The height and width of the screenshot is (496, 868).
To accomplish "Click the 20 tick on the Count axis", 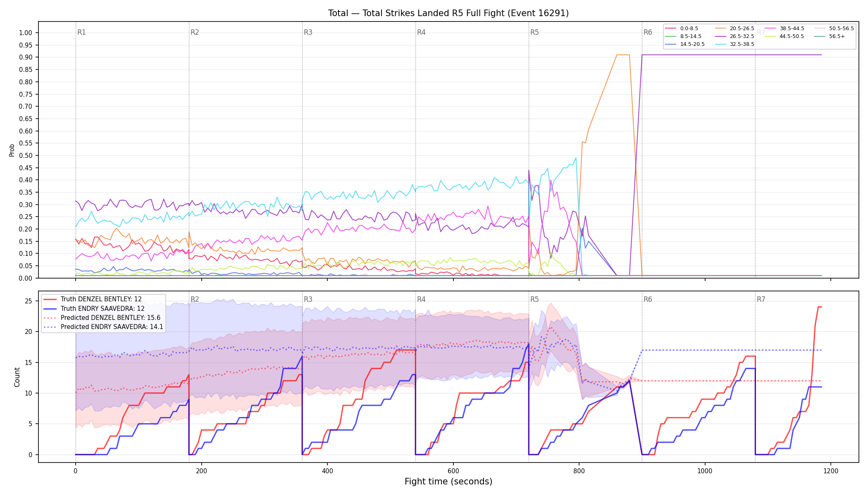I will click(x=29, y=331).
